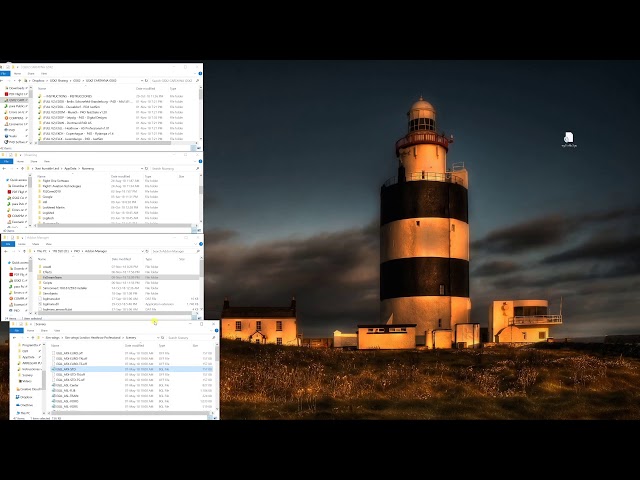Refresh the Addon Manager folder view

[147, 251]
